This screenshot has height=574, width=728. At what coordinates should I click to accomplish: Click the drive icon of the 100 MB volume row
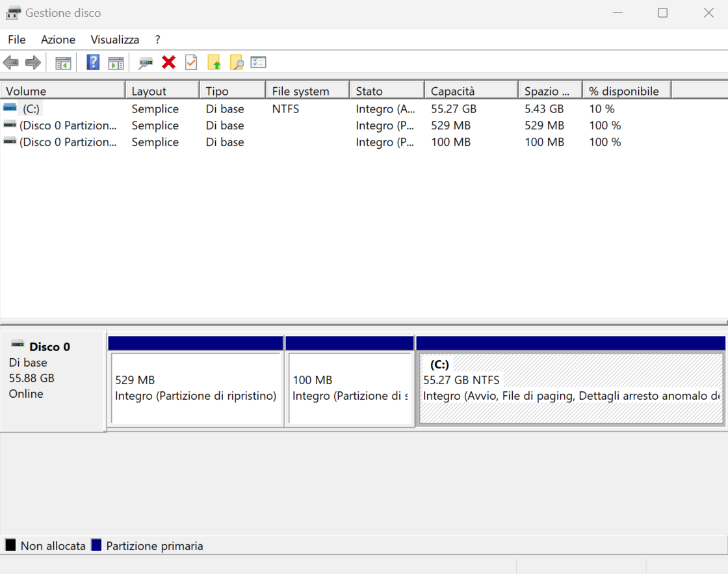coord(10,141)
